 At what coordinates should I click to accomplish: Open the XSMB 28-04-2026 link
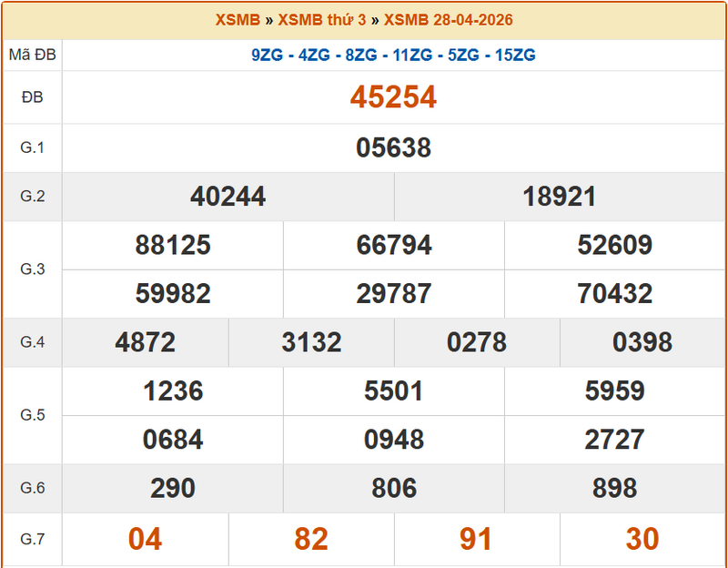point(448,20)
